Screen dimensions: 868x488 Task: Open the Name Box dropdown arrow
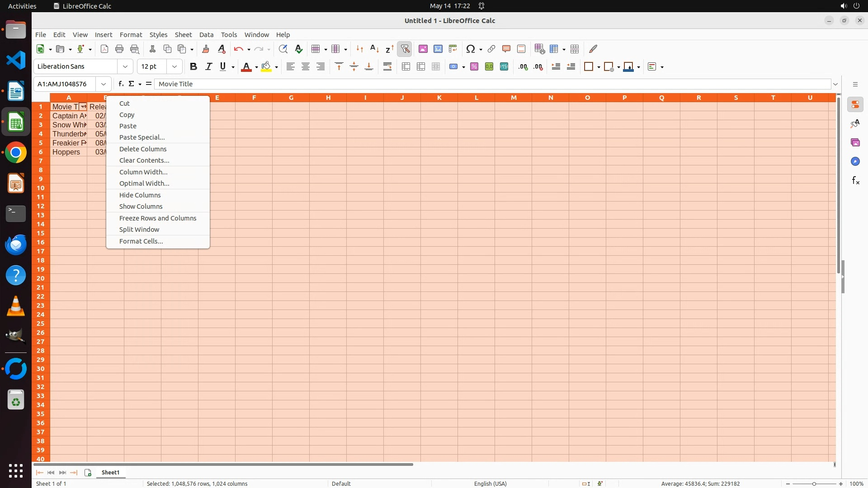[104, 84]
